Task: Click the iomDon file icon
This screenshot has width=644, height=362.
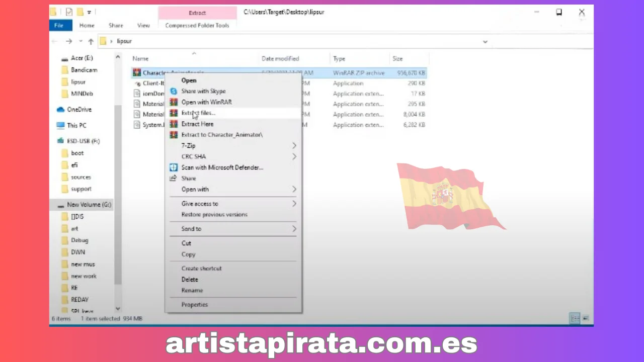Action: [x=137, y=94]
